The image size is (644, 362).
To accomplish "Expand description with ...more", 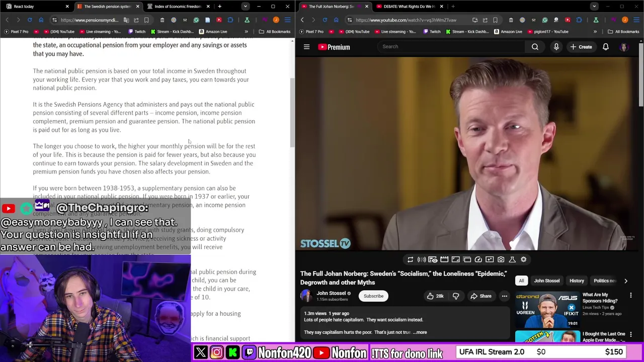I will 420,332.
